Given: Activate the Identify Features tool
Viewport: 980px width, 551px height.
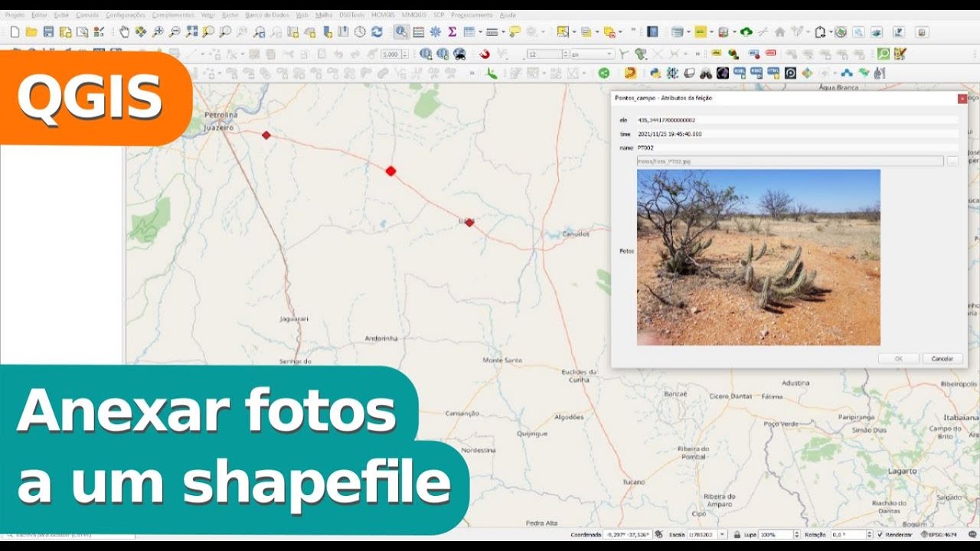Looking at the screenshot, I should click(401, 32).
